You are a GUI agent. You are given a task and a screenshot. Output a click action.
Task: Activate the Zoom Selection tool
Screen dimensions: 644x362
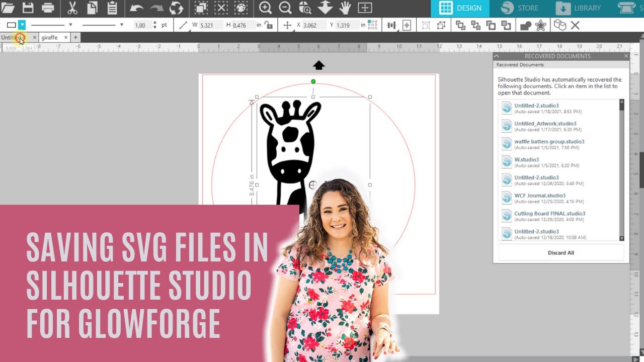[305, 8]
